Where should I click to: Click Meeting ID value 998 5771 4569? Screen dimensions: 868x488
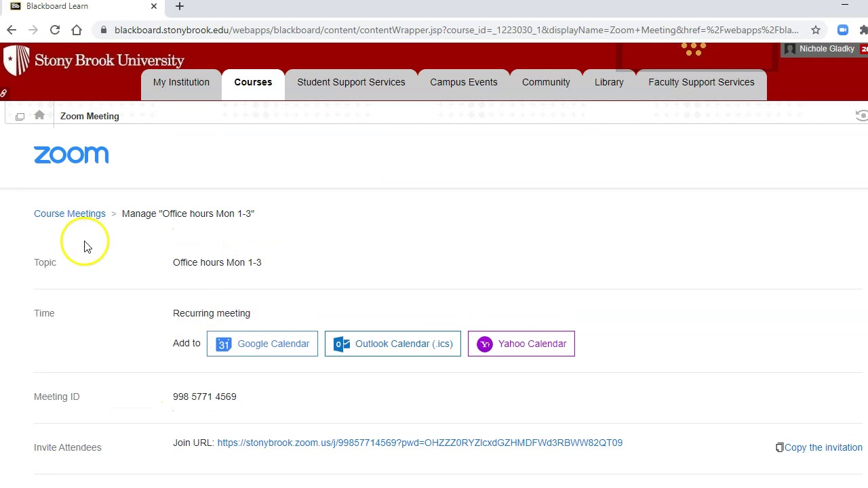205,396
